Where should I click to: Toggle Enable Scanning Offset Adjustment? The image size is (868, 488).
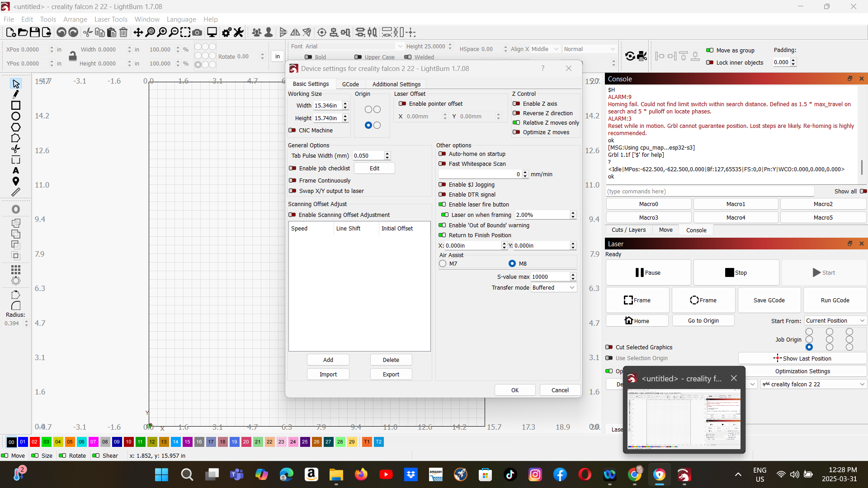292,215
